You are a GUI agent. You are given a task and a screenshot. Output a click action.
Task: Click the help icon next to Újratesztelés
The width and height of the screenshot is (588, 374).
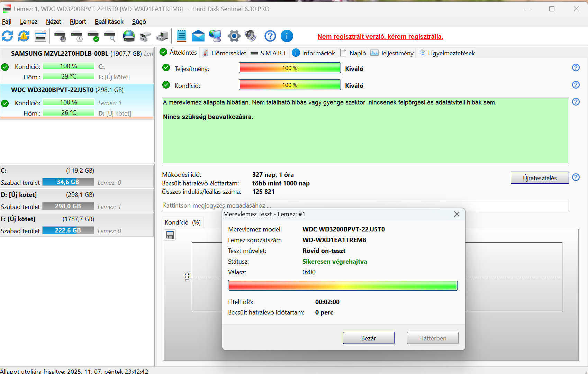(576, 177)
